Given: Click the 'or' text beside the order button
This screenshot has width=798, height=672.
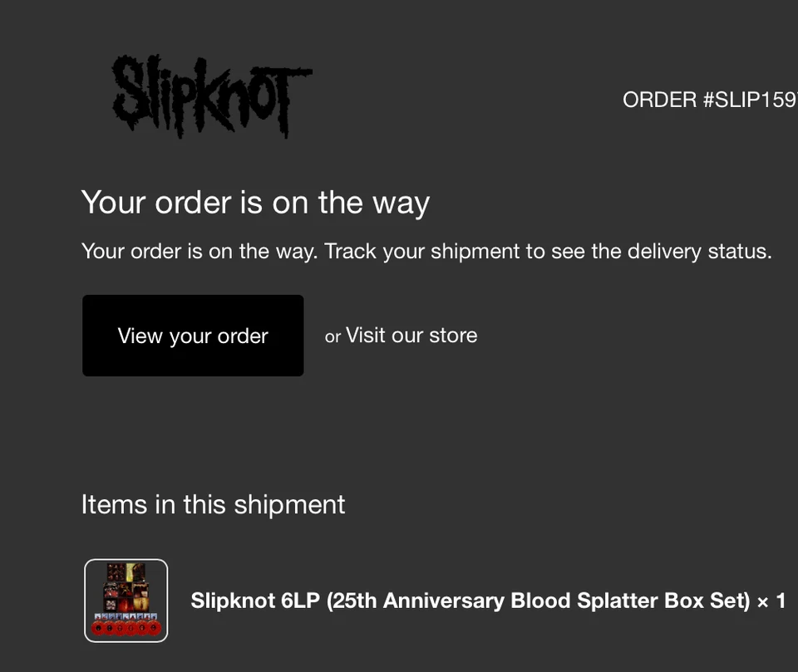Looking at the screenshot, I should [332, 336].
